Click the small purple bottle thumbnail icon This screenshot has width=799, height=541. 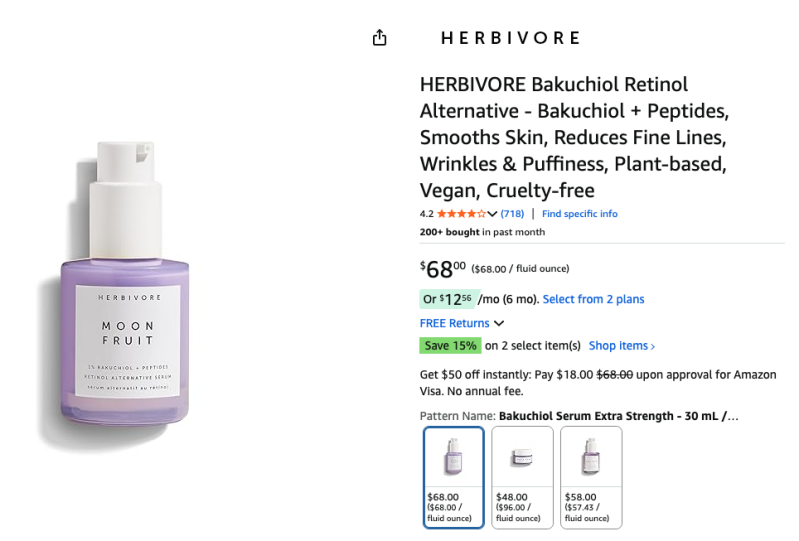pyautogui.click(x=454, y=456)
